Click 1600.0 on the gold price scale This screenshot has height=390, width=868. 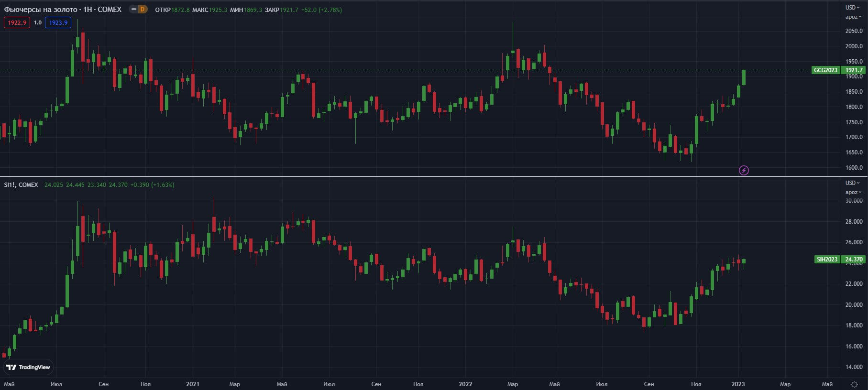tap(854, 168)
